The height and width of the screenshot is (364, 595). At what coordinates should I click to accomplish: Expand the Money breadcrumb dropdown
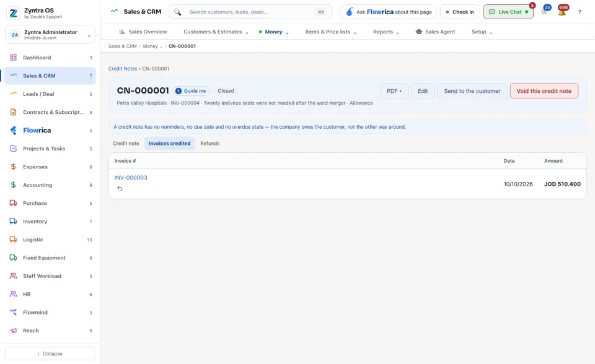pyautogui.click(x=152, y=46)
